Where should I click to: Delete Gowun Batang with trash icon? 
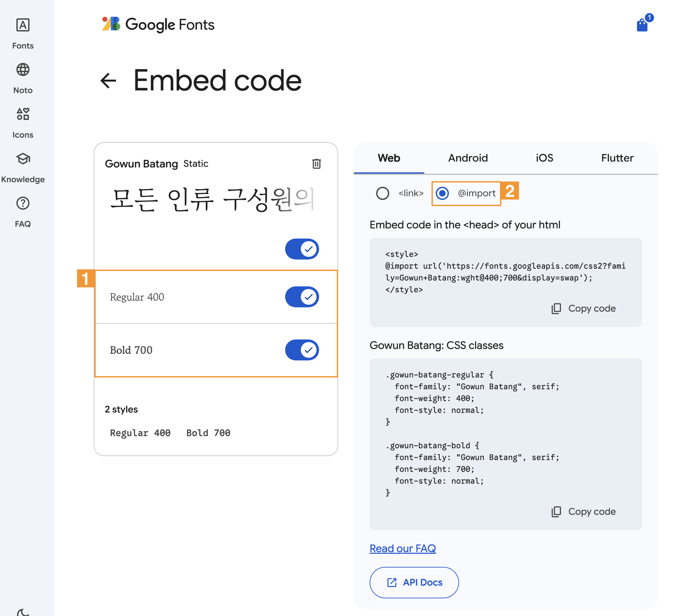[316, 164]
